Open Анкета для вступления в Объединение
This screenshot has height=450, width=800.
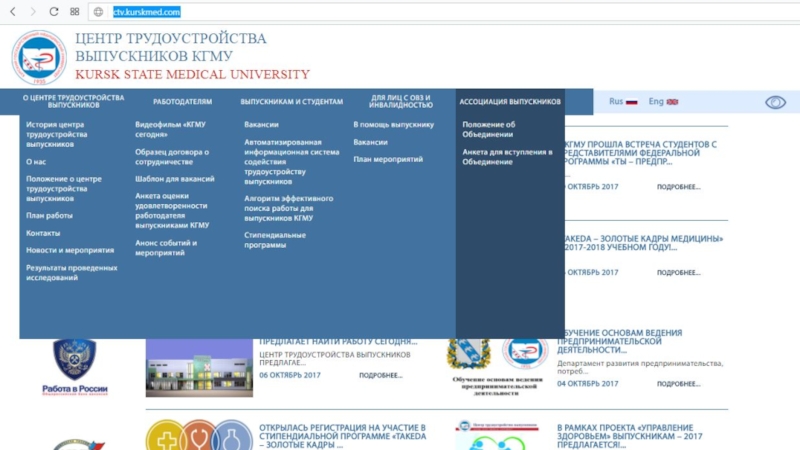pyautogui.click(x=507, y=157)
